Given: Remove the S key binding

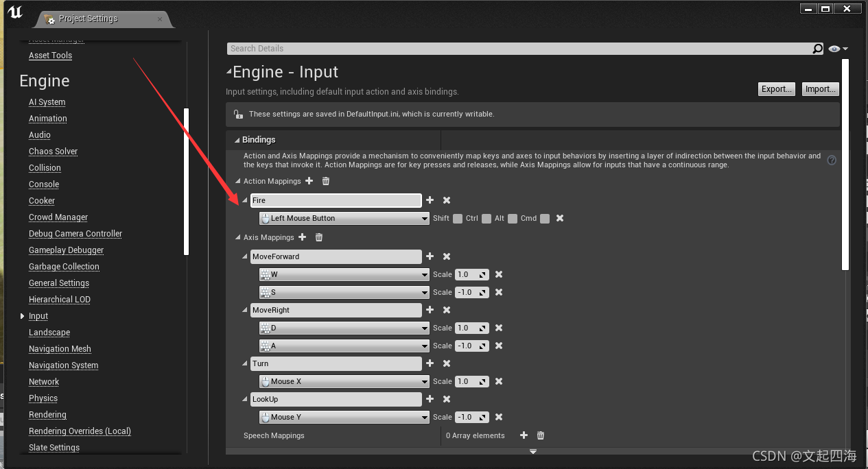Looking at the screenshot, I should (x=499, y=292).
